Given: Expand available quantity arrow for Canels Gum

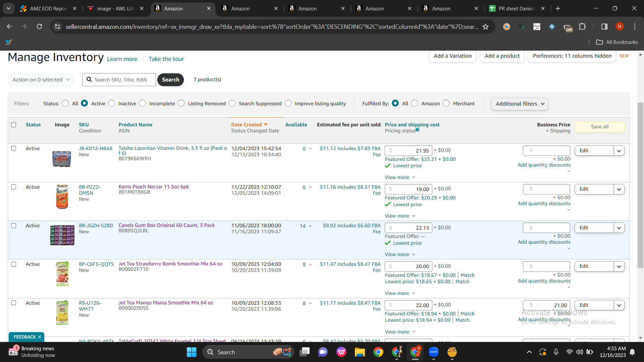Looking at the screenshot, I should (310, 226).
